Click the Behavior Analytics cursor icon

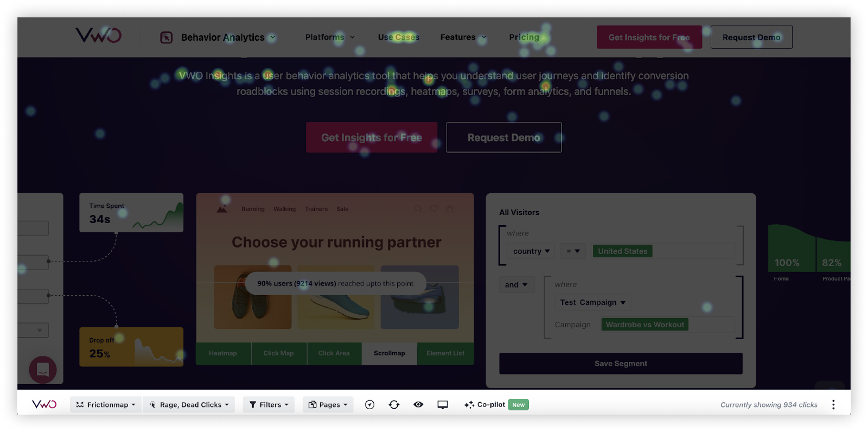pos(167,37)
